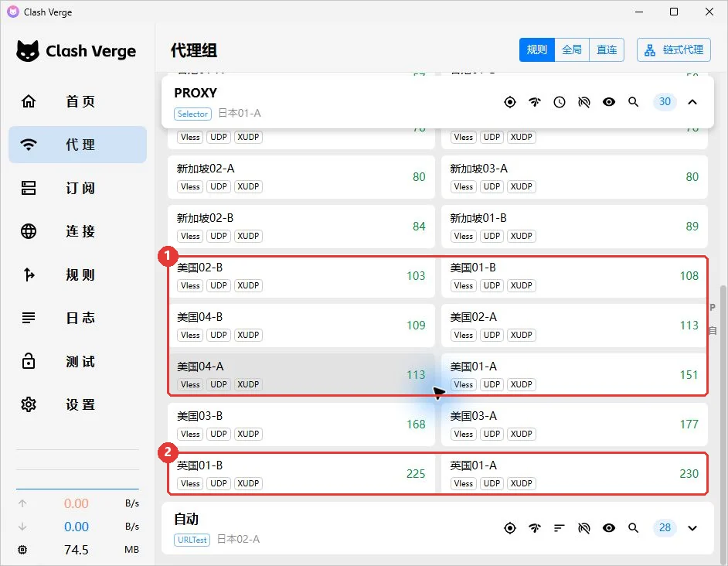728x566 pixels.
Task: Open search filter in PROXY group
Action: [x=633, y=102]
